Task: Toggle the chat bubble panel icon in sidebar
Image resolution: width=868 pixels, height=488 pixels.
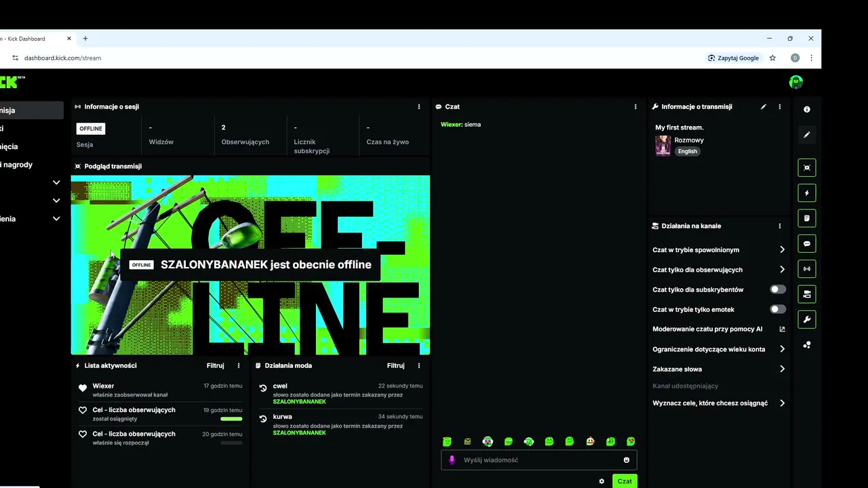Action: pyautogui.click(x=807, y=243)
